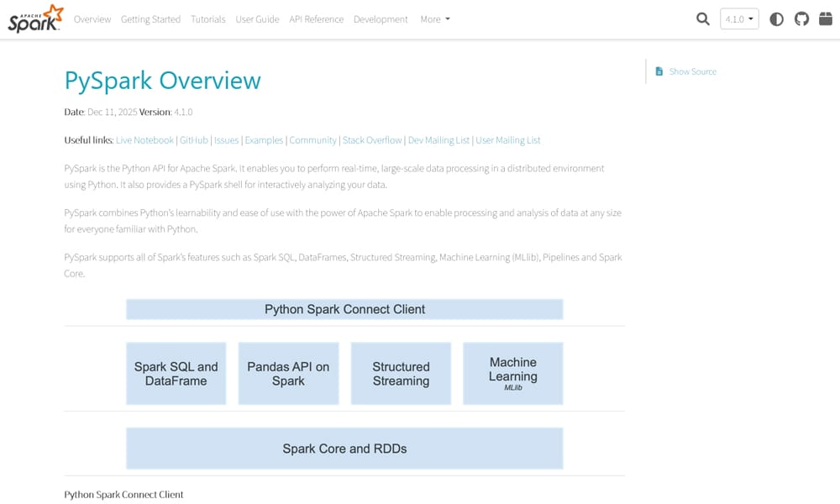
Task: Open the GitHub repository via the GitHub icon
Action: (x=801, y=18)
